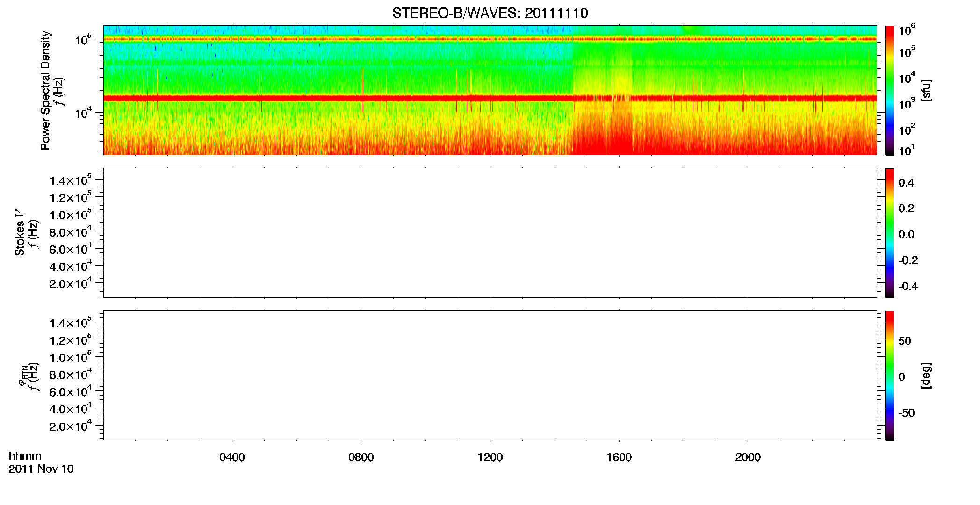This screenshot has height=505, width=980.
Task: Click the [deg] unit label
Action: 926,375
